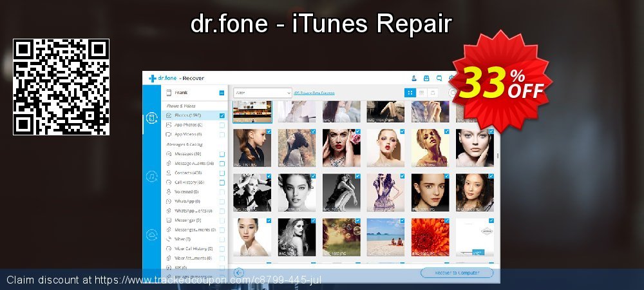Click the Frank device icon
This screenshot has width=644, height=290.
(x=168, y=93)
